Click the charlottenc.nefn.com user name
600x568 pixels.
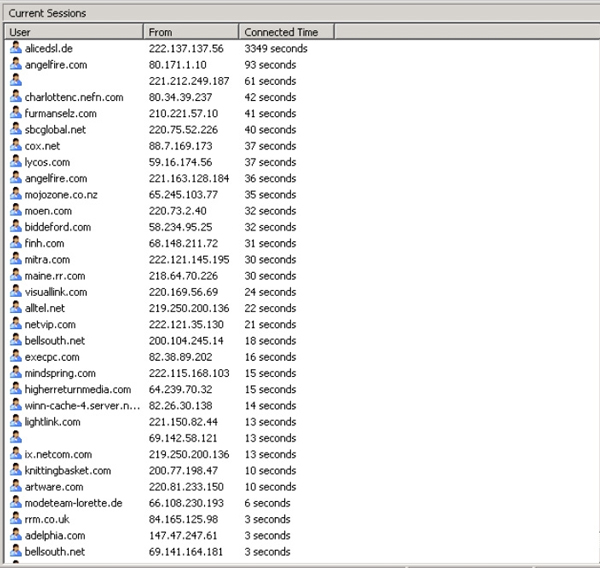[x=74, y=97]
